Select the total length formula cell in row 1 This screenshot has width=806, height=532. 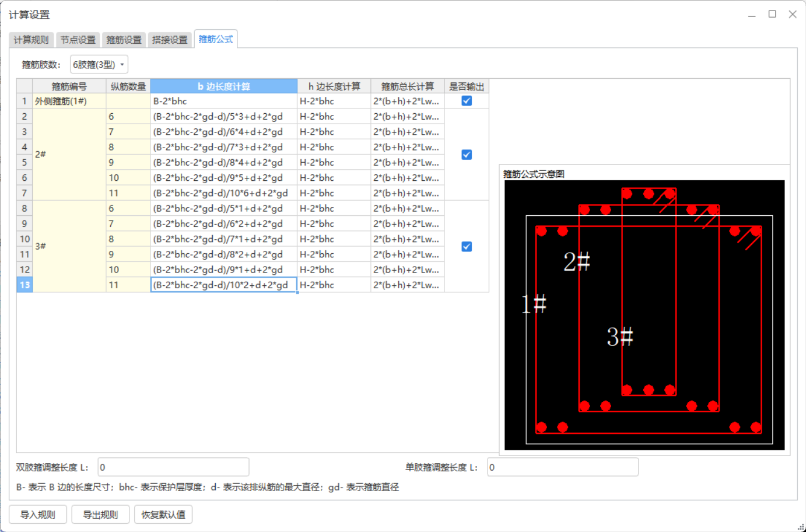[408, 101]
